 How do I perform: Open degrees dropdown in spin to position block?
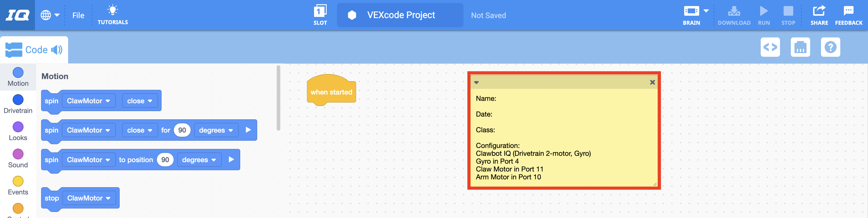(199, 160)
